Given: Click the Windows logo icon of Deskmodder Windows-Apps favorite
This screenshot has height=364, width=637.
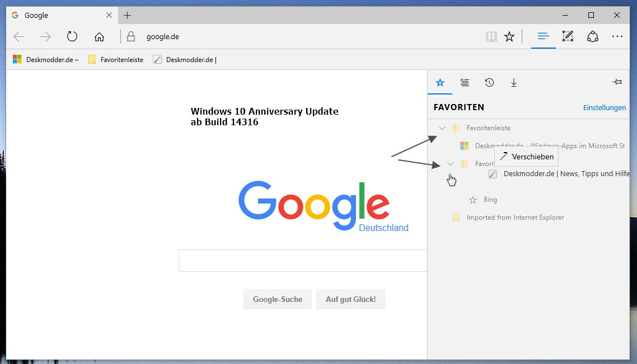Looking at the screenshot, I should coord(465,146).
